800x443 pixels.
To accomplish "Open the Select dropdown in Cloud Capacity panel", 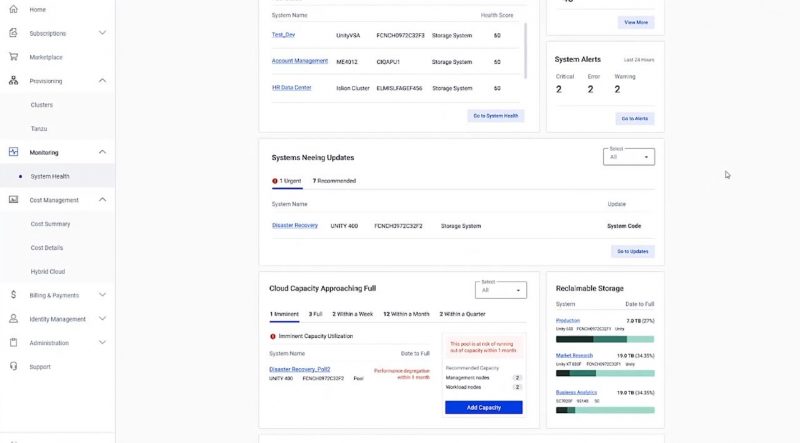I will pos(501,290).
